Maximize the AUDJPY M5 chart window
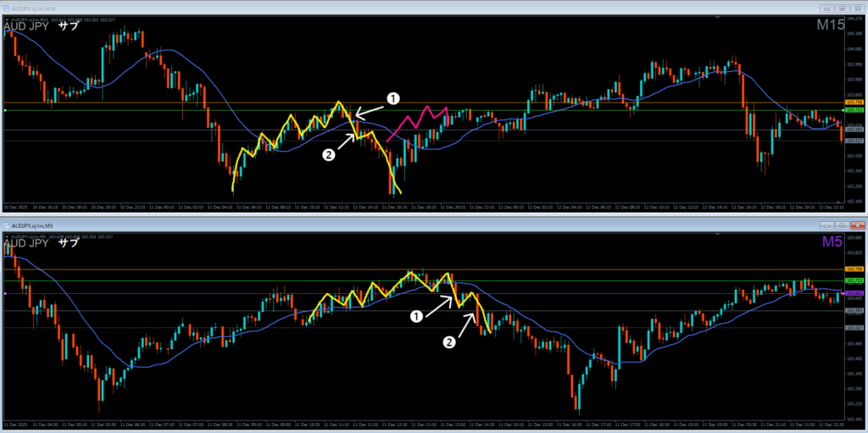Viewport: 868px width, 433px height. 842,226
